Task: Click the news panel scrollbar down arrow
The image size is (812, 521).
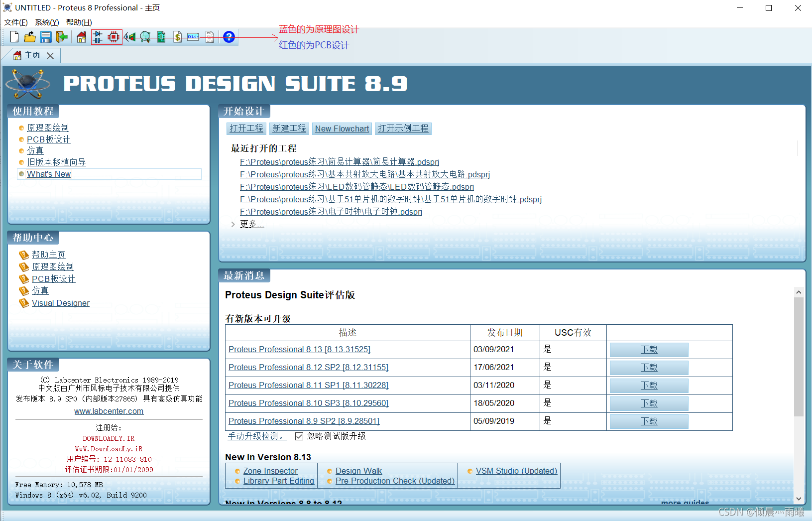Action: click(x=799, y=498)
